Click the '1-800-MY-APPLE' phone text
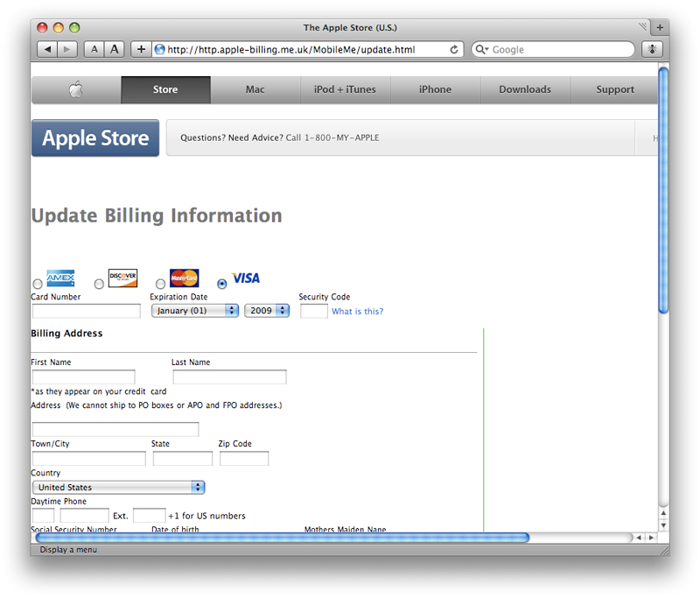700x598 pixels. (x=342, y=137)
